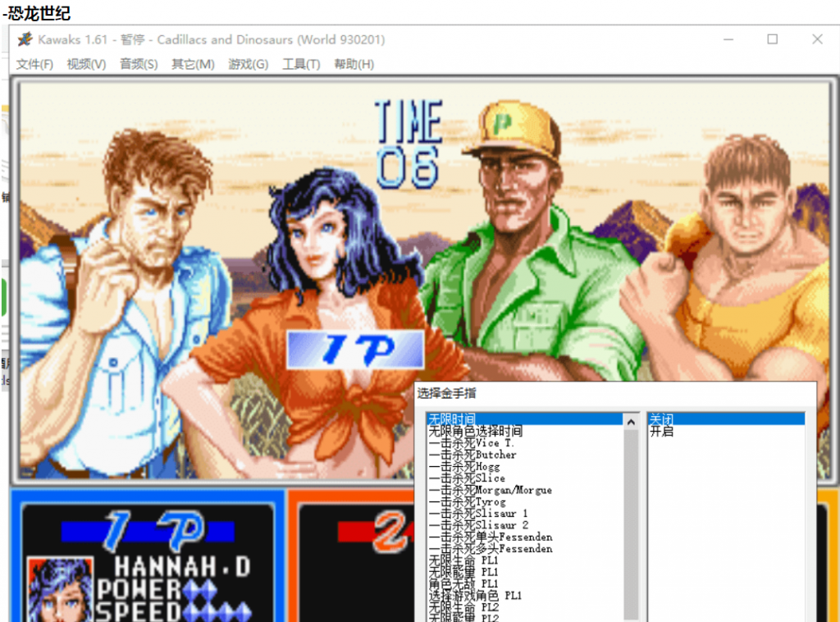Click the Hannah.D small portrait in 1P panel

tap(60, 589)
